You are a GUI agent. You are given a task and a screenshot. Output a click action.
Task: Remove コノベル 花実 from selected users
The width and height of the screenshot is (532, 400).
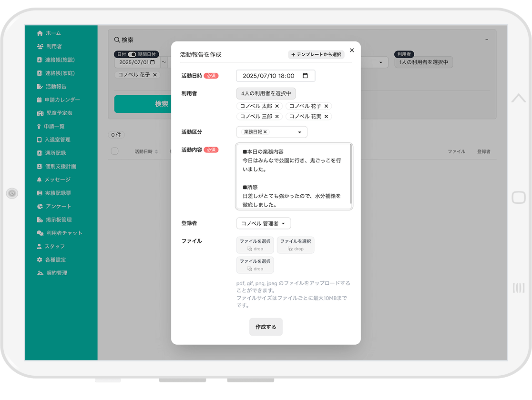[x=327, y=117]
